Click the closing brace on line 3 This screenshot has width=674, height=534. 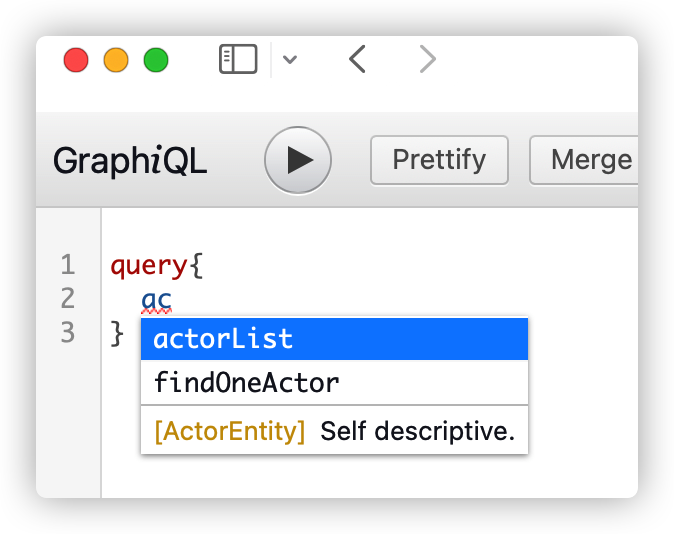[117, 332]
